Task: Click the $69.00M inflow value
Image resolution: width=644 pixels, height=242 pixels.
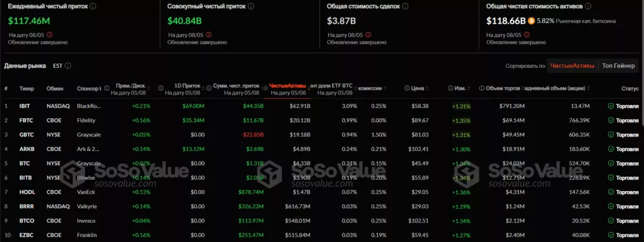Action: coord(194,106)
